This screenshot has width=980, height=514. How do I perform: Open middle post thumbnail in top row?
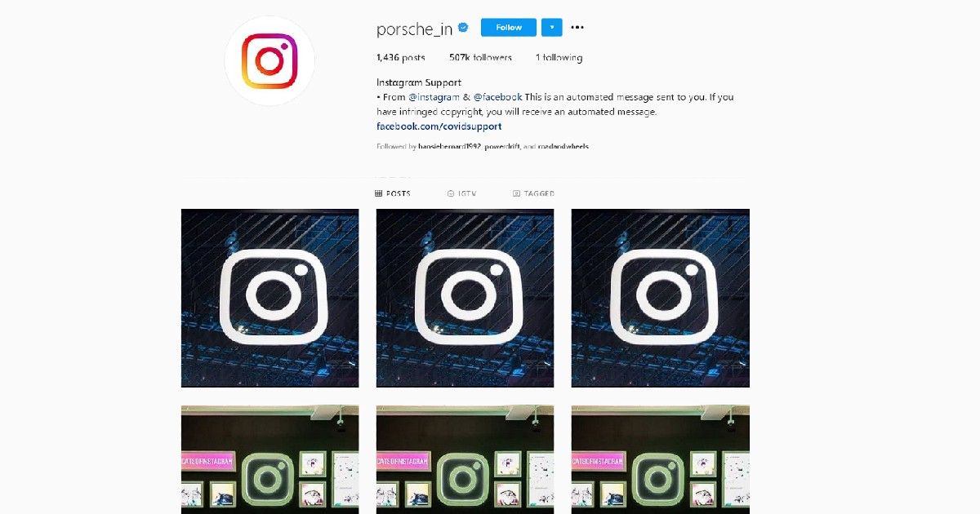[465, 298]
